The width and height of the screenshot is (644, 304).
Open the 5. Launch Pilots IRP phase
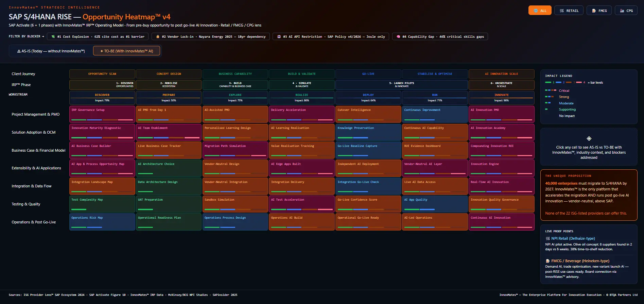click(401, 85)
